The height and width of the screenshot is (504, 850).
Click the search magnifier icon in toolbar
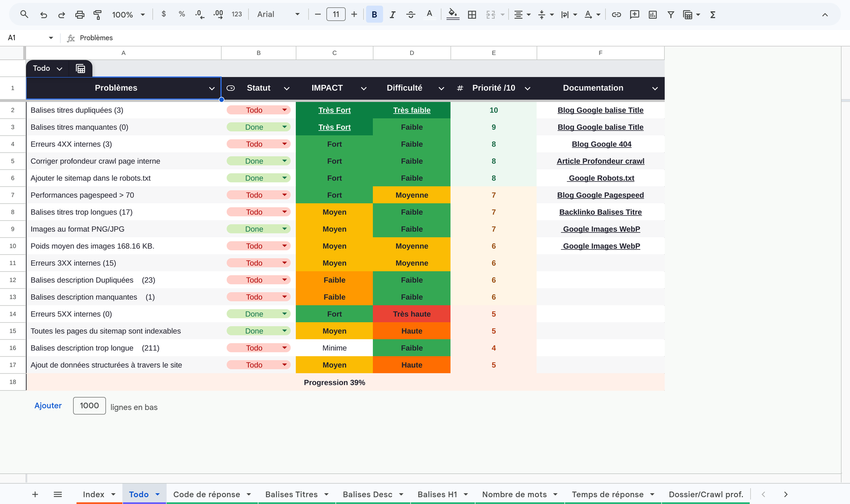[x=24, y=14]
